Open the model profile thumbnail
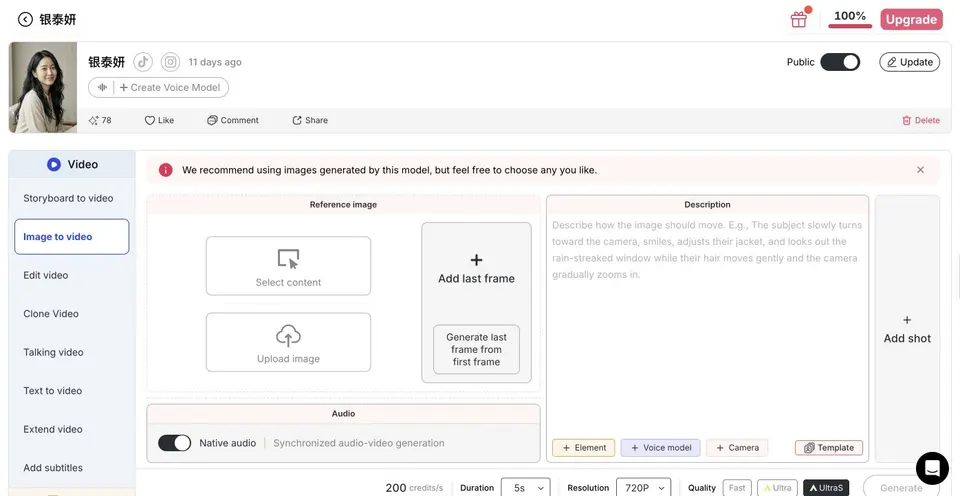The height and width of the screenshot is (496, 960). (43, 88)
